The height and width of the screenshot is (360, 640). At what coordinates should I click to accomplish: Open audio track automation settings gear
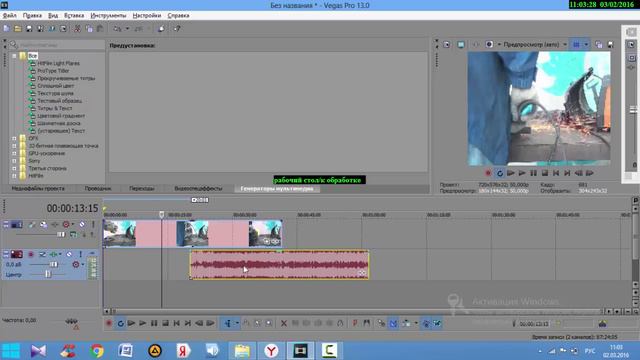click(76, 264)
